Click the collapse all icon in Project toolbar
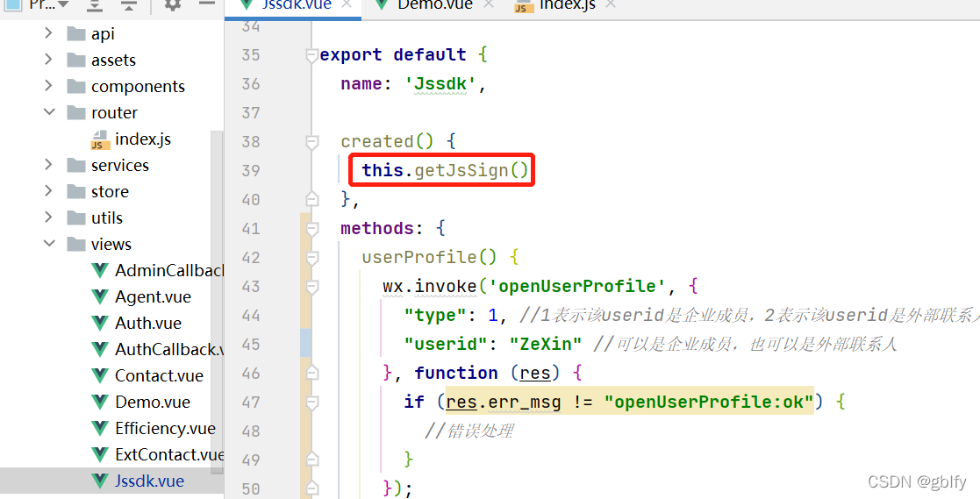The image size is (980, 499). (129, 5)
